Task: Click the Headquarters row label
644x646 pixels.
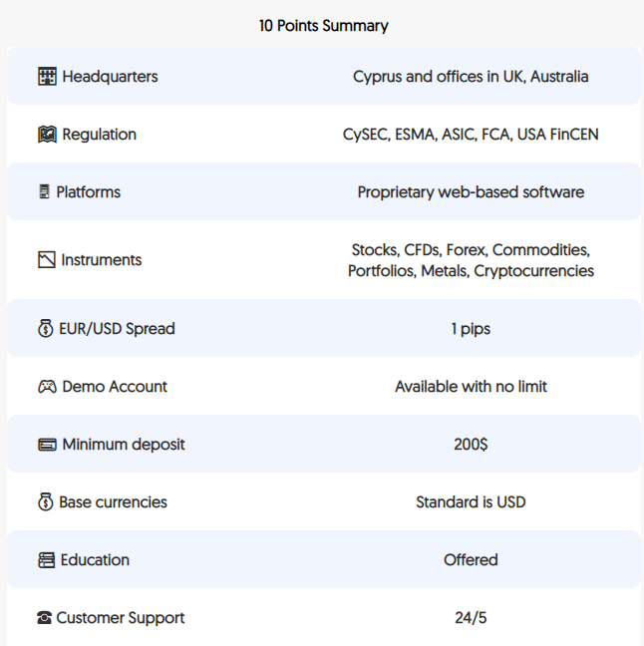Action: 110,77
